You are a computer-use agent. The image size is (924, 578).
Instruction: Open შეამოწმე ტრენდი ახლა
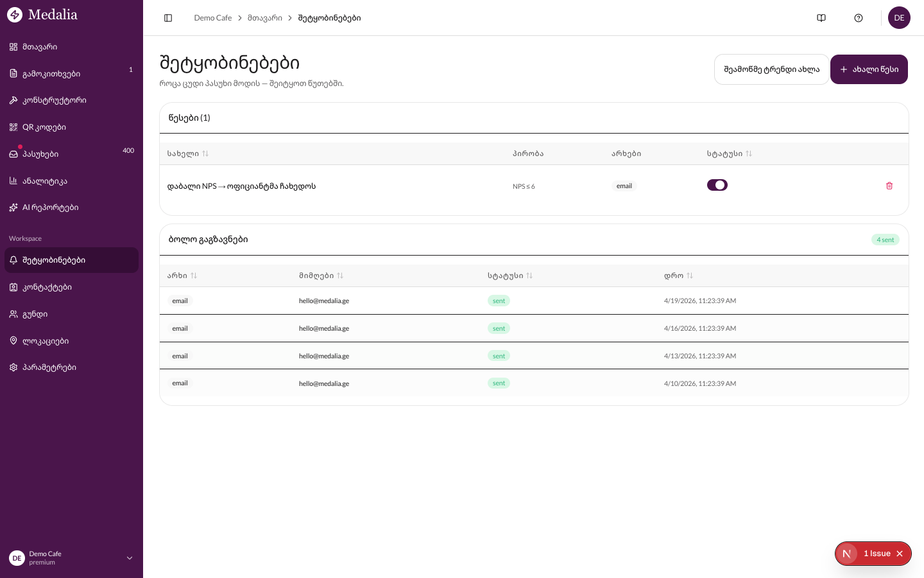pos(771,69)
